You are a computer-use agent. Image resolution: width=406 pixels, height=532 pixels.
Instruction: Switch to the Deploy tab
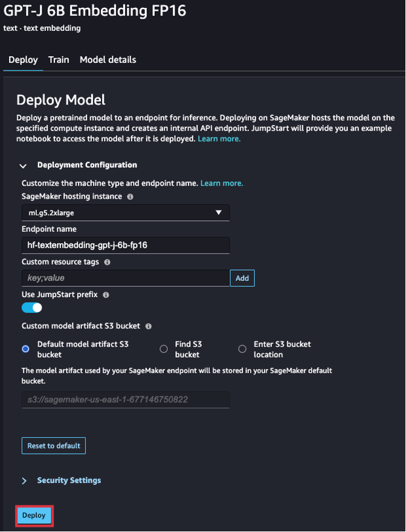tap(23, 60)
